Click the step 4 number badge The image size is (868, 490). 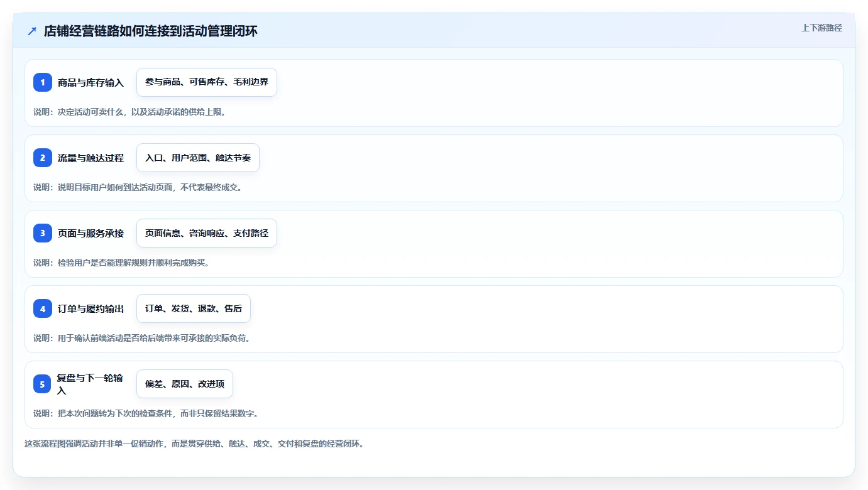(x=43, y=308)
